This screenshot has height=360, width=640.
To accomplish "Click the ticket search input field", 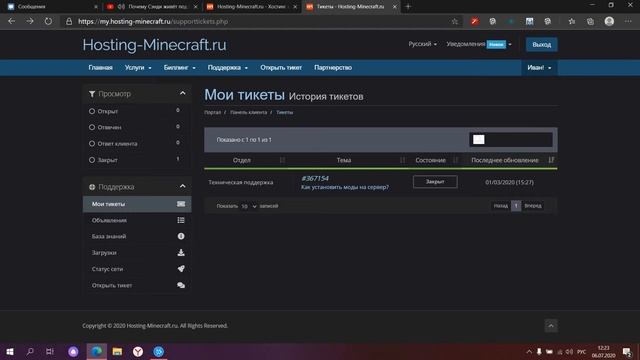I will pos(511,140).
